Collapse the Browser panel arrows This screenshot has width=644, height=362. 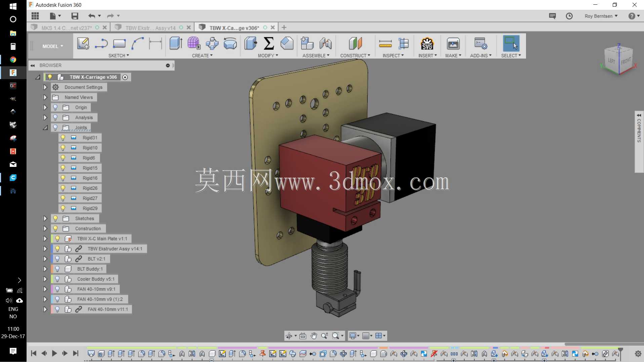(33, 65)
